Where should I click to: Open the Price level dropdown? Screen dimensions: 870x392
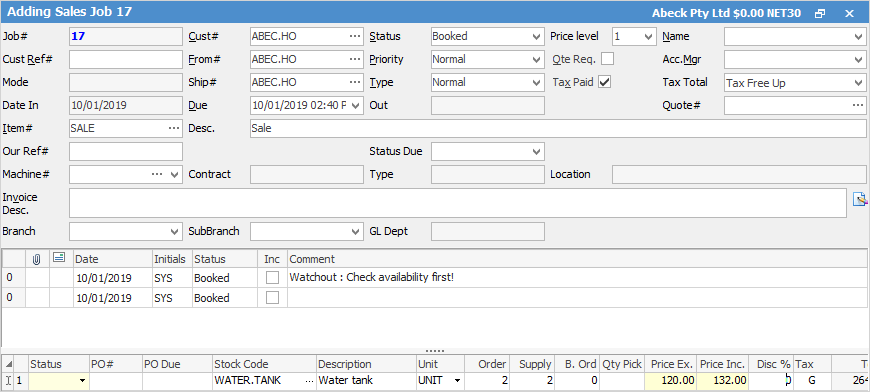point(649,37)
